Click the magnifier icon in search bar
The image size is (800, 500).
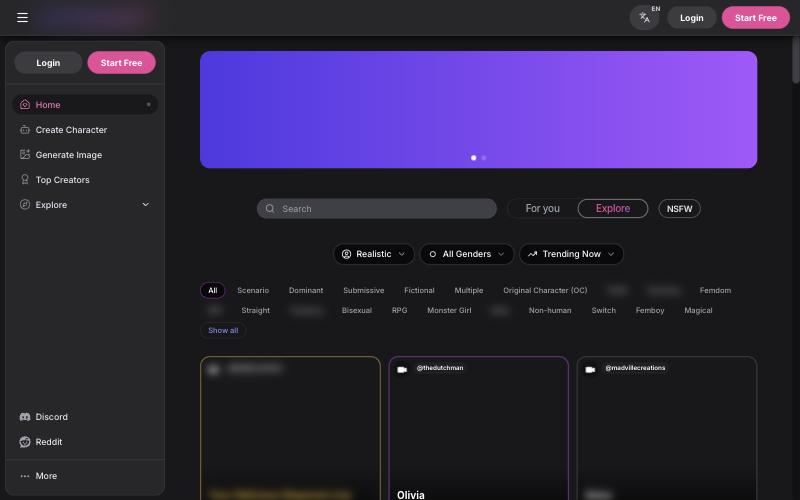(x=270, y=209)
